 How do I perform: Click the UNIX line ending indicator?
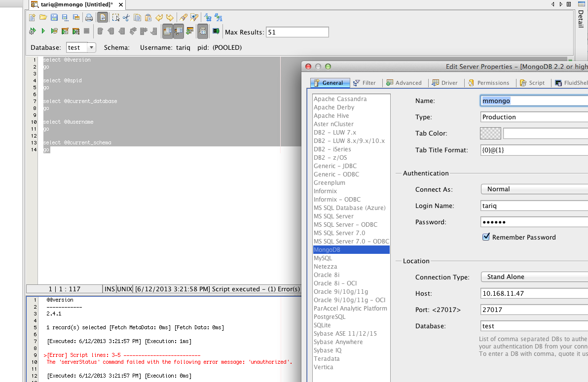tap(124, 289)
